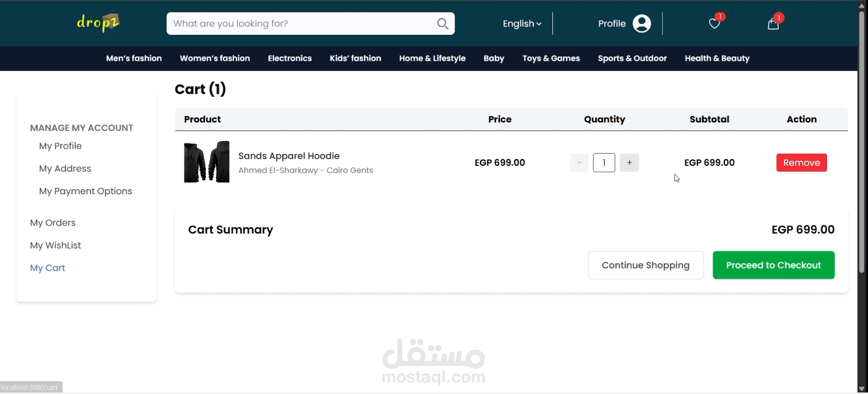Click the minus quantity button
This screenshot has height=394, width=868.
[579, 162]
